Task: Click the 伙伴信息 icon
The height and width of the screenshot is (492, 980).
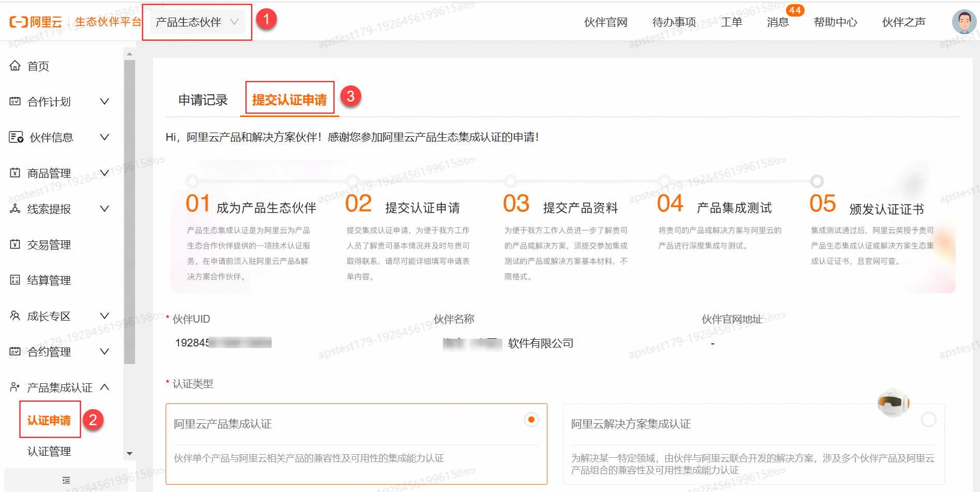Action: pos(16,137)
